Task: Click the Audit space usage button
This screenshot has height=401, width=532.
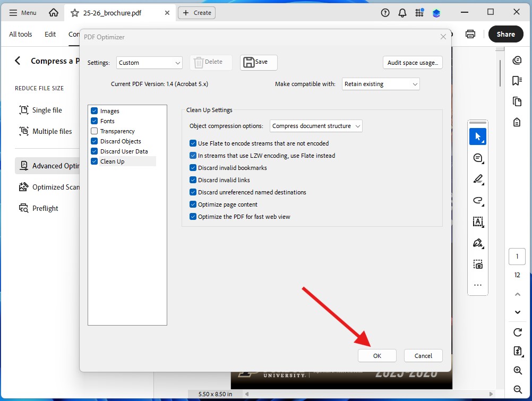Action: tap(413, 62)
